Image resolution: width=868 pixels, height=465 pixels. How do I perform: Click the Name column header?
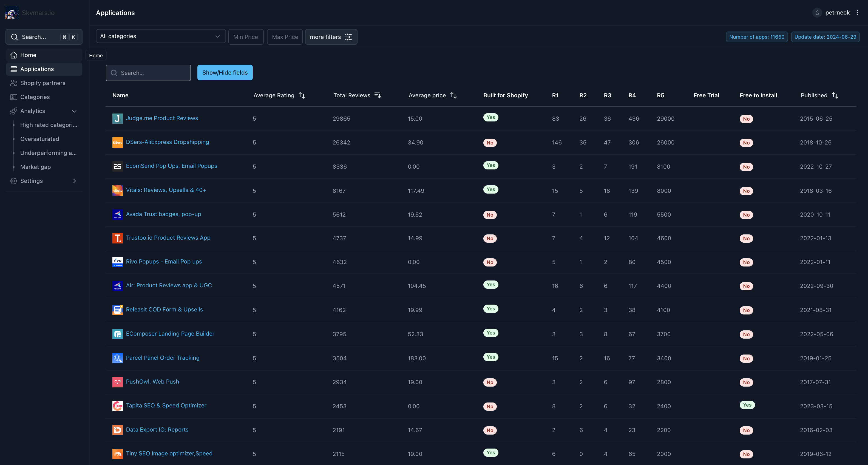(x=120, y=95)
